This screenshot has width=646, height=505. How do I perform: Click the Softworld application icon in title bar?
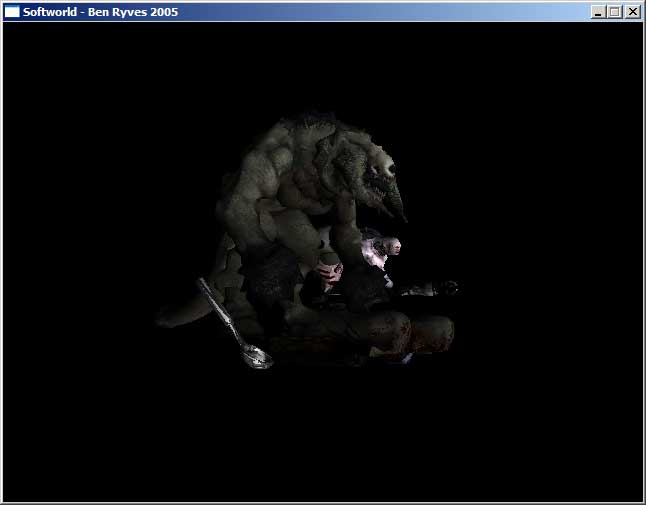[12, 12]
